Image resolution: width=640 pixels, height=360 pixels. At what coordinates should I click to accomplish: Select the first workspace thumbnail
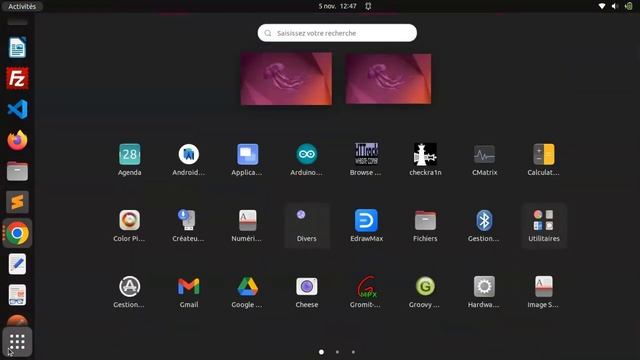[x=286, y=78]
